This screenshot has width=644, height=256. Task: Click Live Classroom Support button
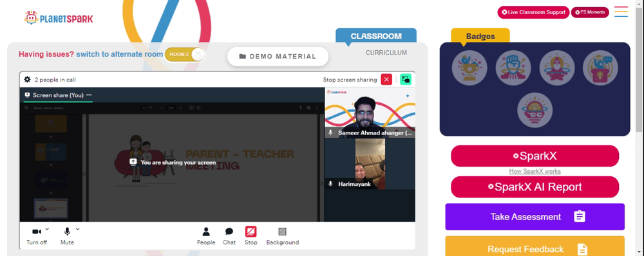(533, 12)
